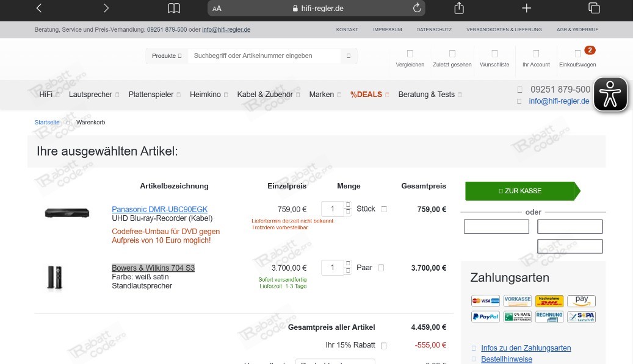Screen dimensions: 633x364
Task: Click the Bowers & Wilkins speaker thumbnail
Action: (x=55, y=277)
